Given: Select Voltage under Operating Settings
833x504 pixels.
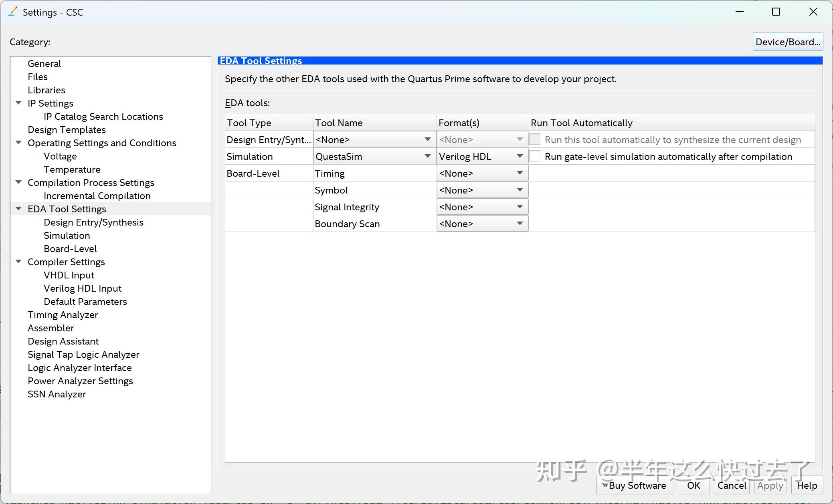Looking at the screenshot, I should (60, 156).
